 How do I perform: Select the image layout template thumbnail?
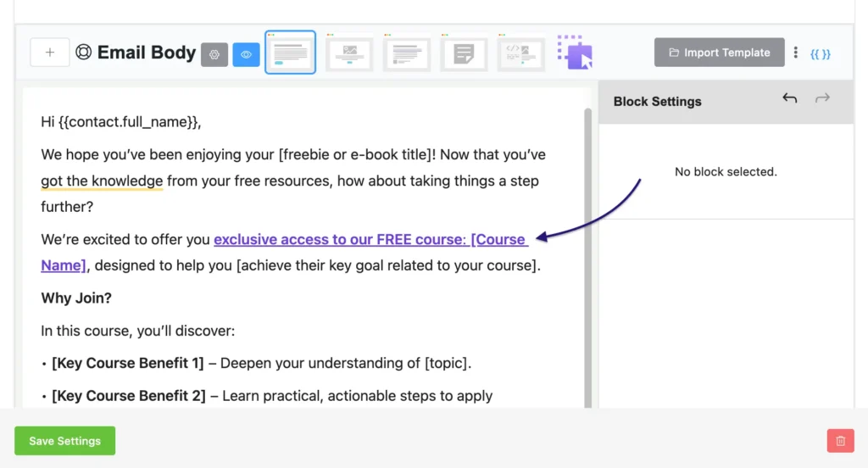coord(349,53)
